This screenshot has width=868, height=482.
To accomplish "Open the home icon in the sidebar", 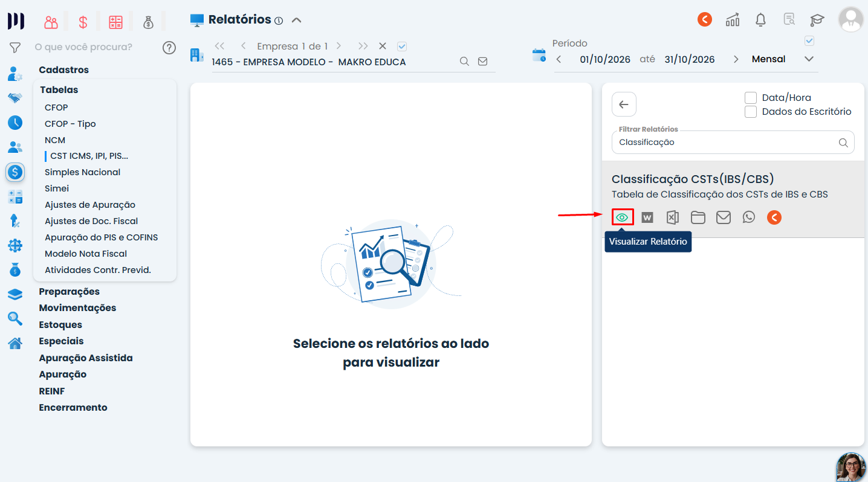I will [x=15, y=343].
